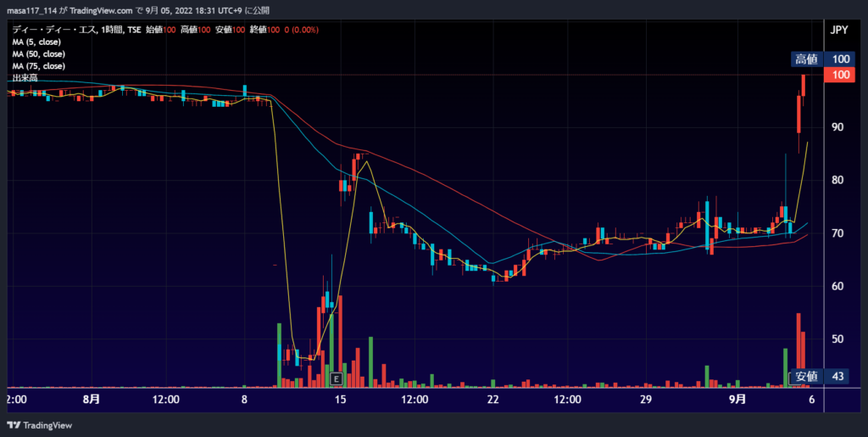Screen dimensions: 868x437
Task: Open the JPY currency label on the price axis
Action: 838,30
